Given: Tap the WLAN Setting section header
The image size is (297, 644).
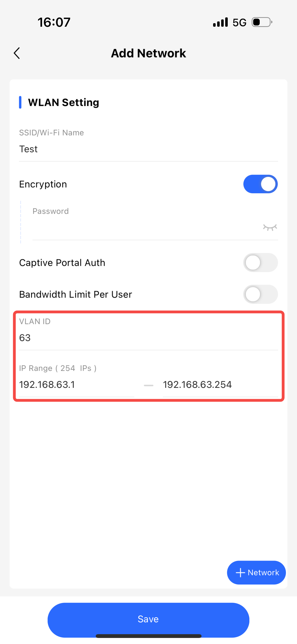Looking at the screenshot, I should (63, 102).
